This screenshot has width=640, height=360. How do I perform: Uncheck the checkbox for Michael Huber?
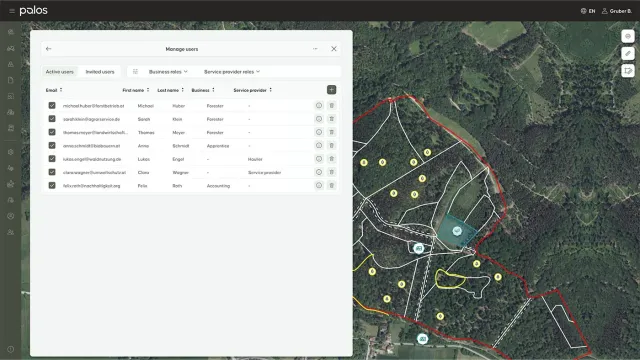52,105
